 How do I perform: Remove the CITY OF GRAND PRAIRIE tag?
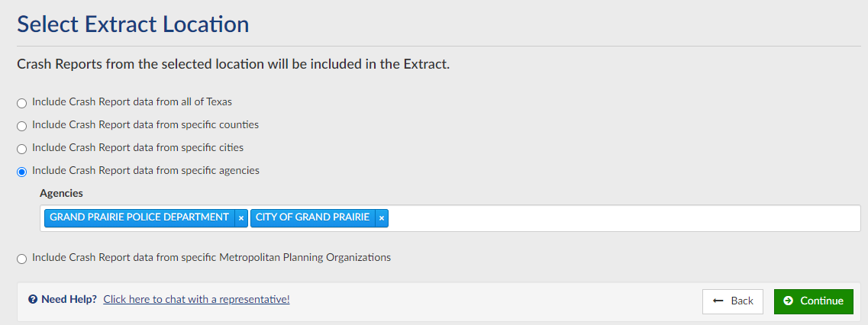click(x=381, y=218)
